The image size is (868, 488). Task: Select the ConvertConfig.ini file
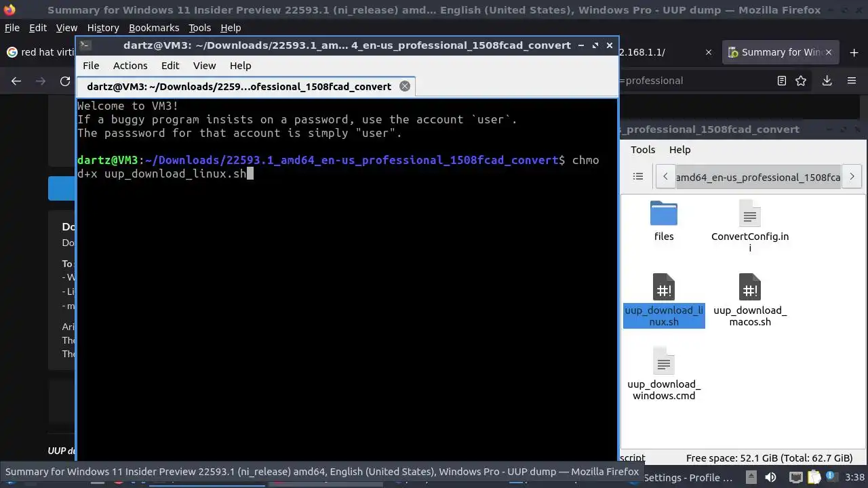(x=750, y=226)
